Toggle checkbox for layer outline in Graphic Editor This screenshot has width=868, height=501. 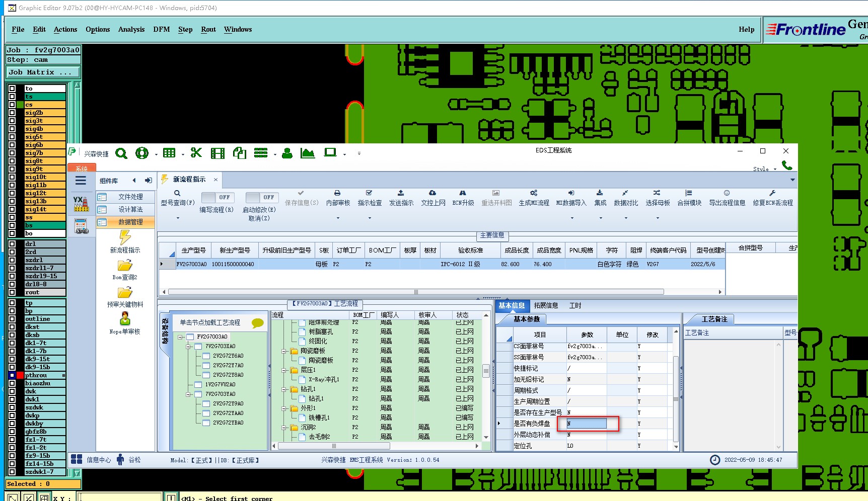[12, 319]
